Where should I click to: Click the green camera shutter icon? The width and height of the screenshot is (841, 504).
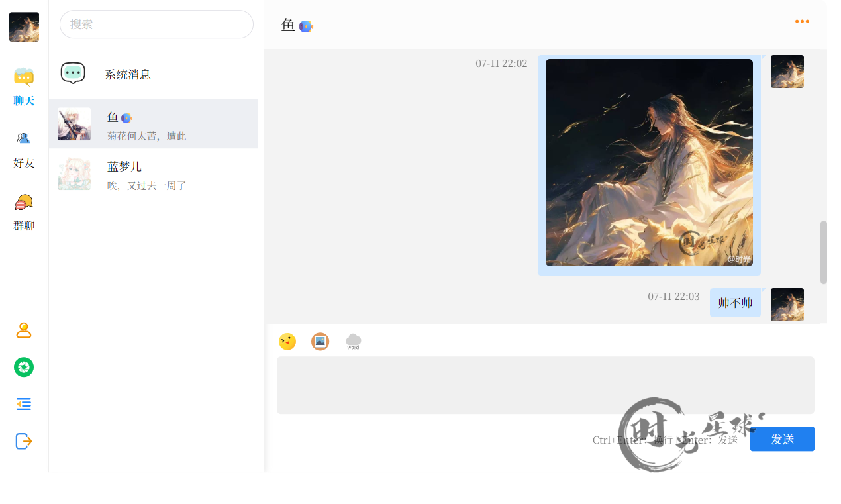24,367
